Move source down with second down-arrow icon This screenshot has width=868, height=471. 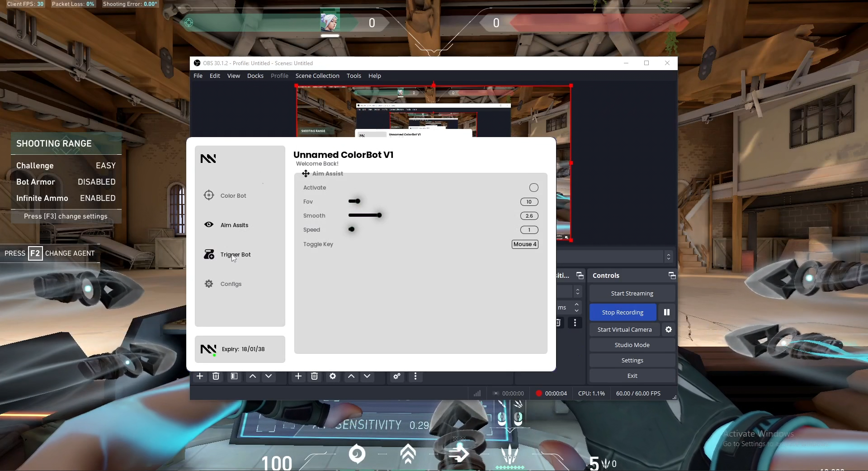pos(367,376)
